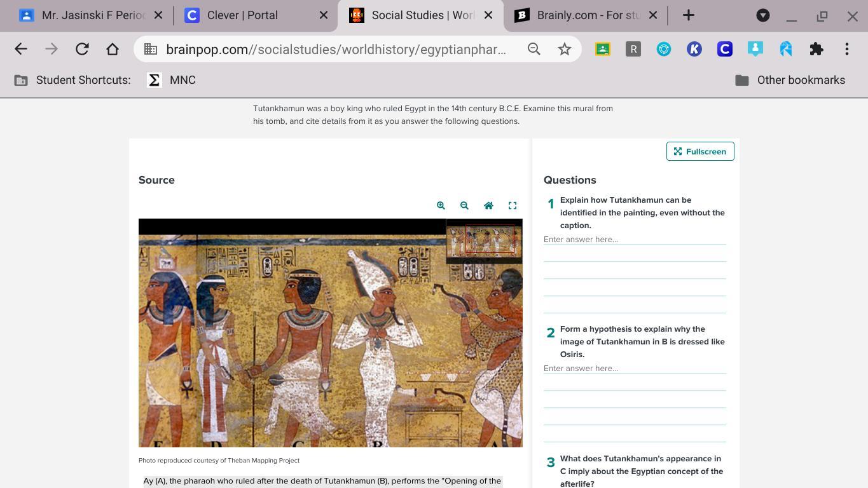Switch to Brainly.com tab

(588, 15)
